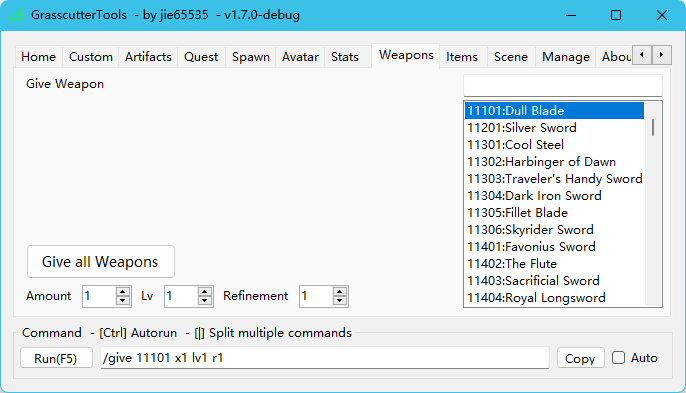Click the command text field
Image resolution: width=686 pixels, height=393 pixels.
[325, 358]
